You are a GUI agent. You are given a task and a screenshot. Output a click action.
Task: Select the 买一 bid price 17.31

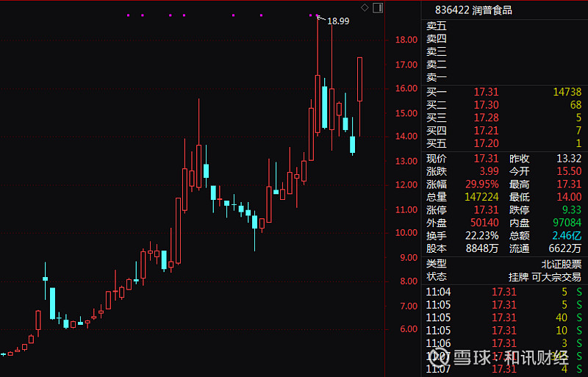click(x=486, y=92)
